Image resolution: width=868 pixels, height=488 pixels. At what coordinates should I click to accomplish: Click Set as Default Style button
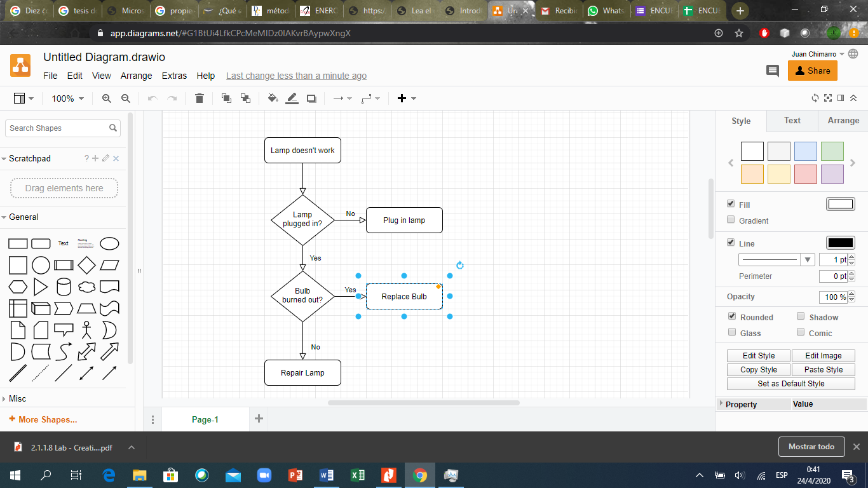[791, 384]
